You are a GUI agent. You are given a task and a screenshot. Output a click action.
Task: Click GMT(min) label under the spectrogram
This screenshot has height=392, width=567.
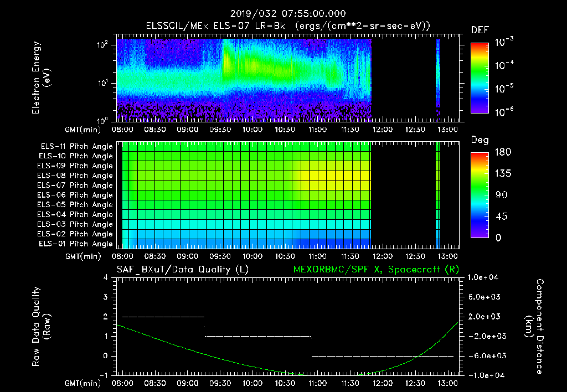tap(83, 130)
